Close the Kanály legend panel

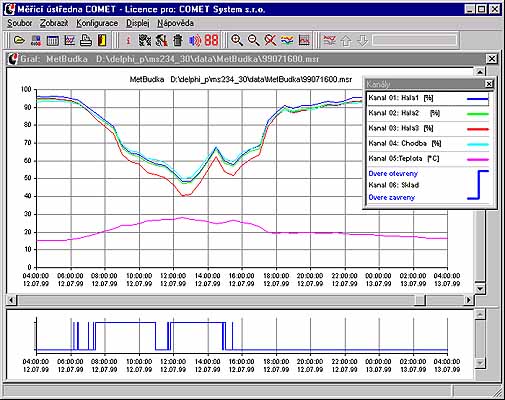pos(489,84)
